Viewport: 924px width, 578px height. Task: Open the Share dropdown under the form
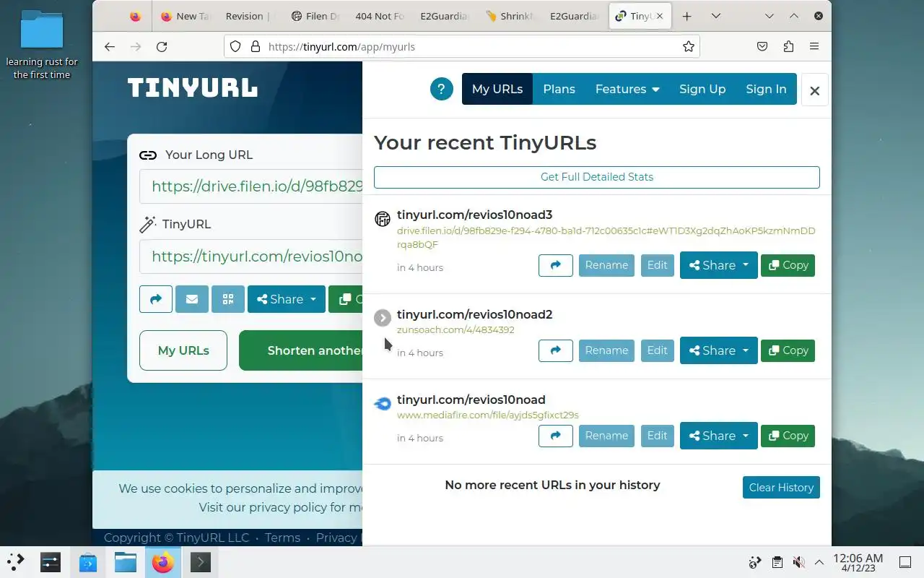[x=287, y=299]
